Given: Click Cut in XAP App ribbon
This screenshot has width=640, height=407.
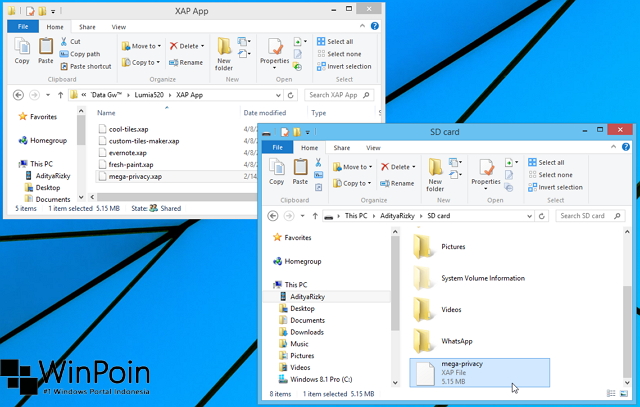Looking at the screenshot, I should coord(70,41).
